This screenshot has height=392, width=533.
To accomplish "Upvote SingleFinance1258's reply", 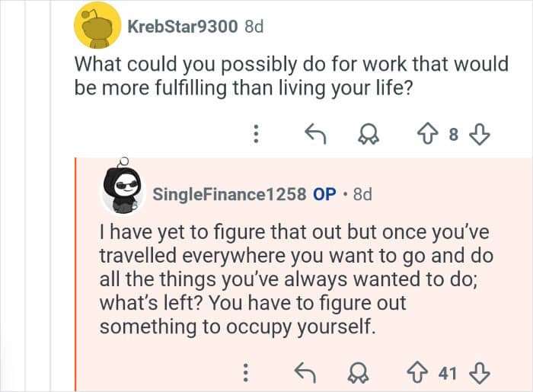I will pyautogui.click(x=417, y=373).
